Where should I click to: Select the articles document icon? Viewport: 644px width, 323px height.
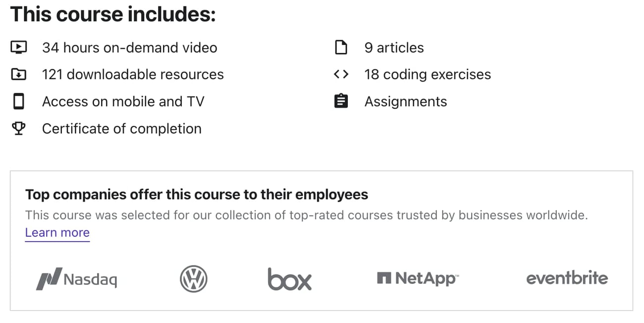click(341, 47)
